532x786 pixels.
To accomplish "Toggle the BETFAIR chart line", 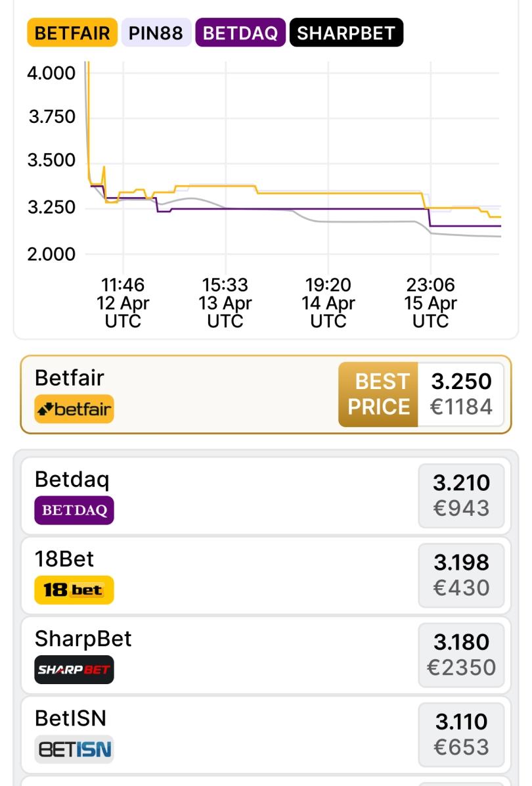I will (72, 33).
